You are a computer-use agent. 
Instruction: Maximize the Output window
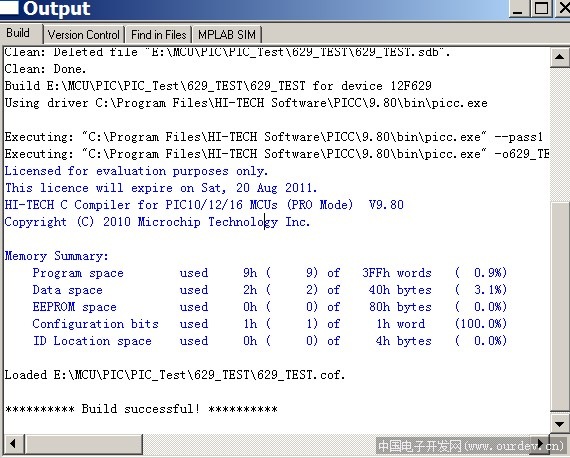pyautogui.click(x=541, y=9)
